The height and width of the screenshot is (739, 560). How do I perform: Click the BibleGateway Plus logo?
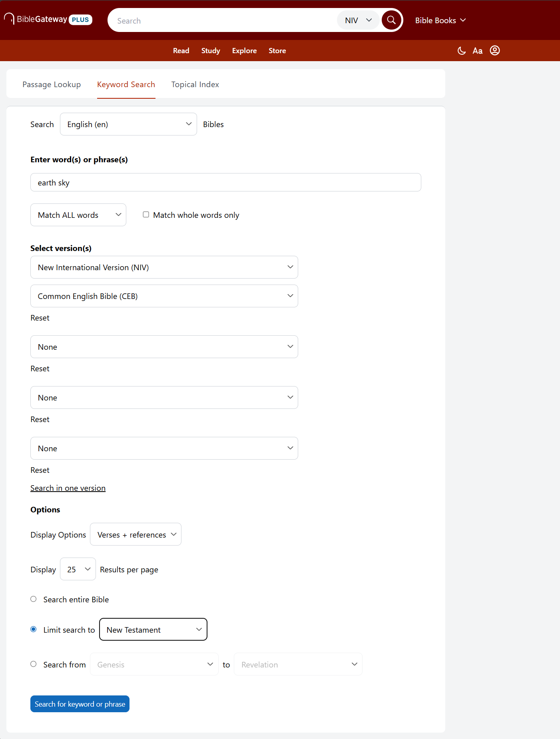[48, 19]
